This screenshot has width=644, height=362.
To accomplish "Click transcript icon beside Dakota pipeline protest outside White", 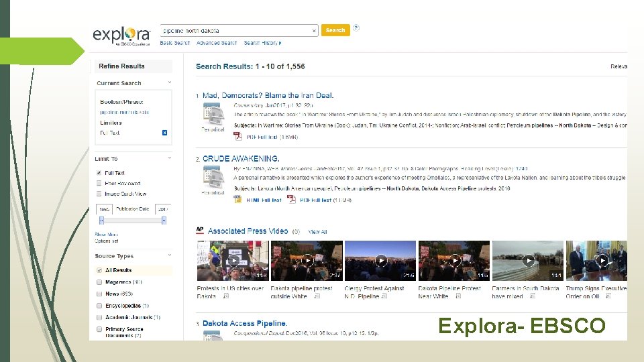I will click(x=317, y=296).
